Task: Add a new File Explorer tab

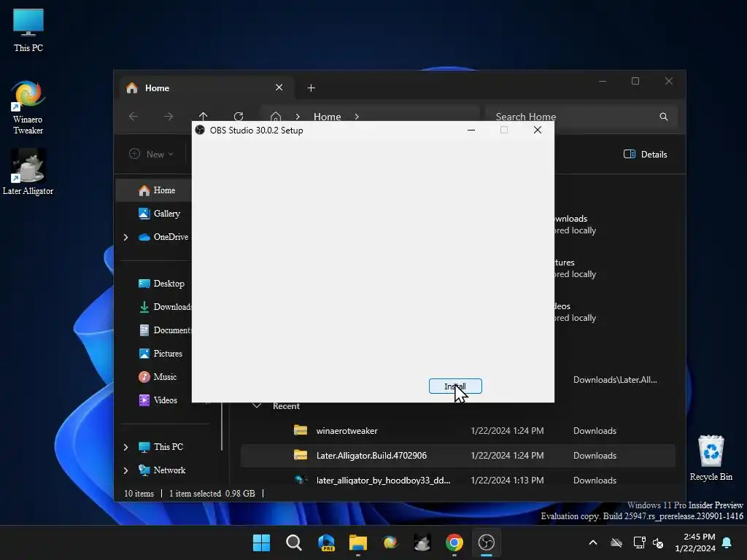Action: [x=311, y=88]
